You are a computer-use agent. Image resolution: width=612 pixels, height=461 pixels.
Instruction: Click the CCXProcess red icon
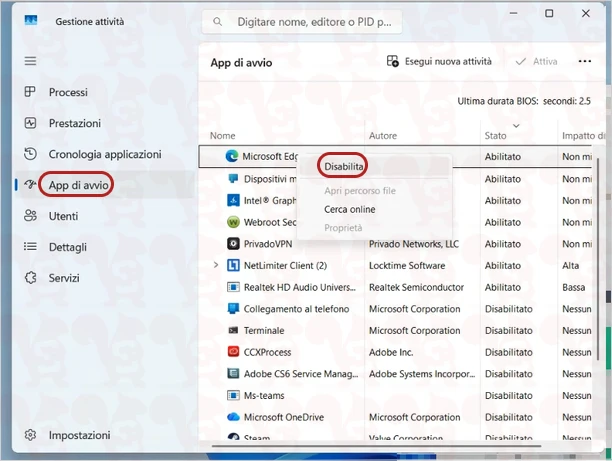tap(233, 352)
